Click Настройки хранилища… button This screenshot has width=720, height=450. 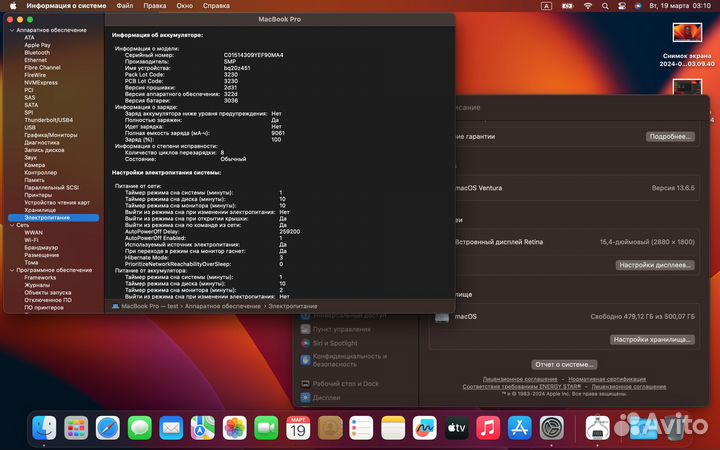[652, 339]
